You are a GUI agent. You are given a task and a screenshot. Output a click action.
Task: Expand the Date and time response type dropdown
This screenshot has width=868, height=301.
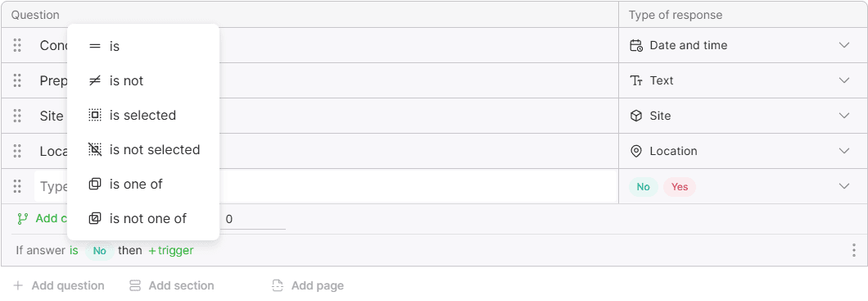844,45
